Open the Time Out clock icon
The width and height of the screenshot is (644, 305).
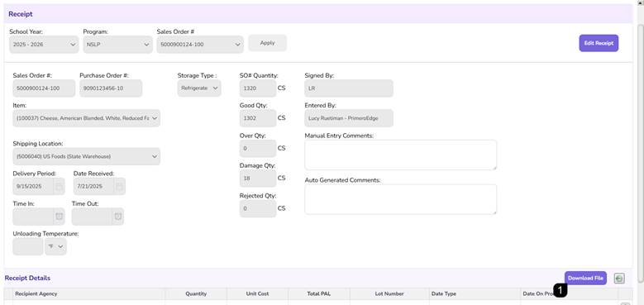[x=118, y=217]
